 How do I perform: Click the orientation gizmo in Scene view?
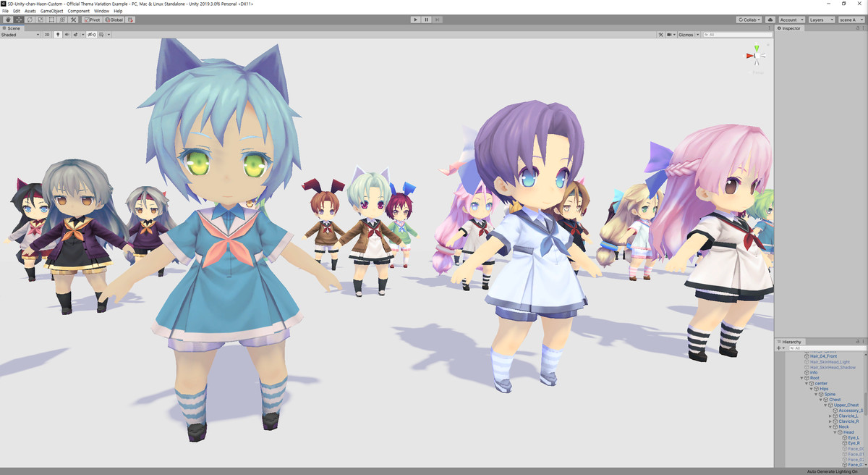(x=757, y=56)
